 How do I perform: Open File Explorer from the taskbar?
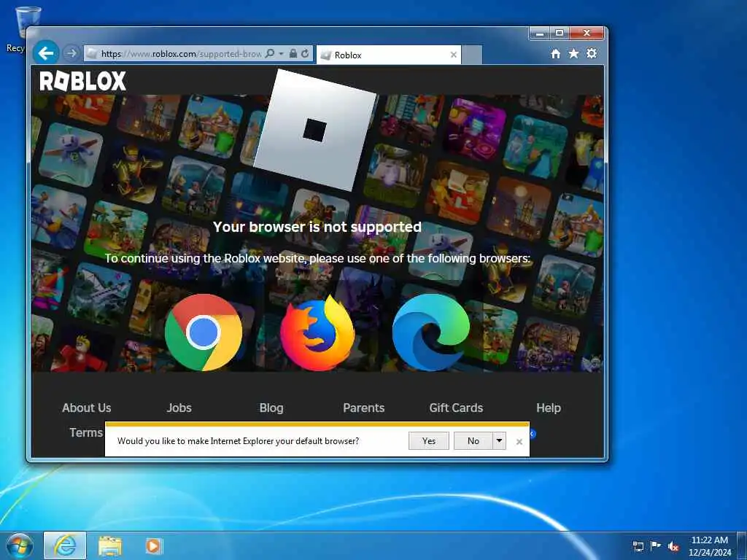[x=110, y=546]
